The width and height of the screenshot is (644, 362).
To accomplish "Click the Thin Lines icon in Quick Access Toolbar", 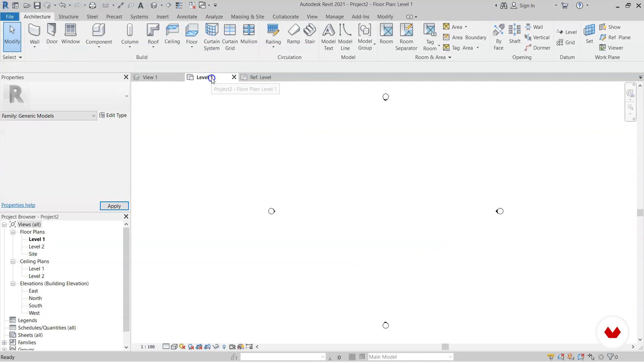I will coord(179,5).
